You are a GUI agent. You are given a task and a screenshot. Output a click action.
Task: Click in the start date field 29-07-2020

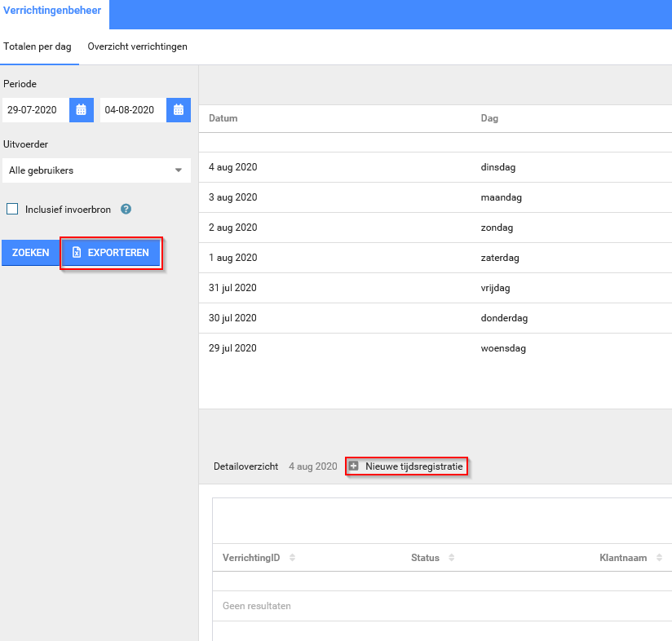(36, 110)
